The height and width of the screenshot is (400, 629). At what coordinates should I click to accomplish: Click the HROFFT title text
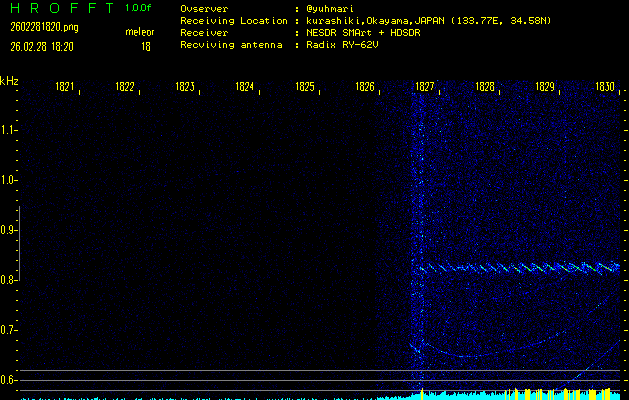pyautogui.click(x=57, y=8)
